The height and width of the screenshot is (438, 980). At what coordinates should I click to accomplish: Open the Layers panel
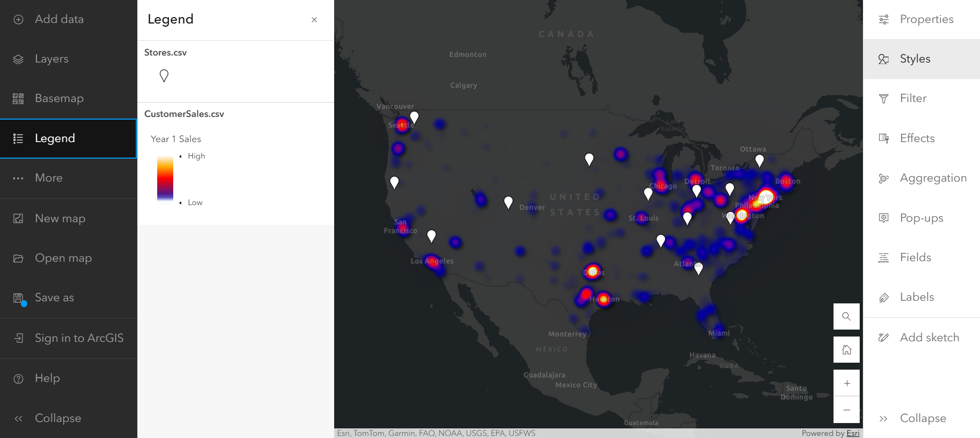(x=51, y=59)
